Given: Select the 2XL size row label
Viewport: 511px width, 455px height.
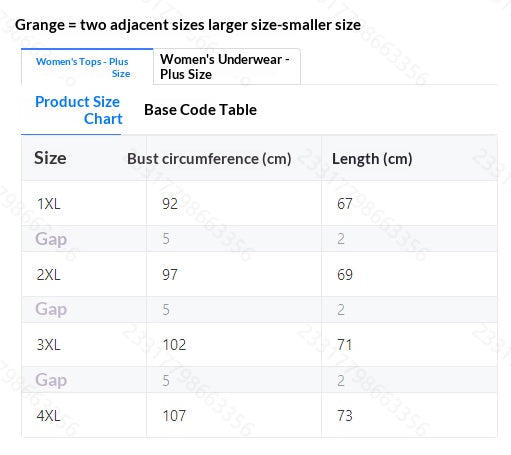Looking at the screenshot, I should [x=49, y=275].
